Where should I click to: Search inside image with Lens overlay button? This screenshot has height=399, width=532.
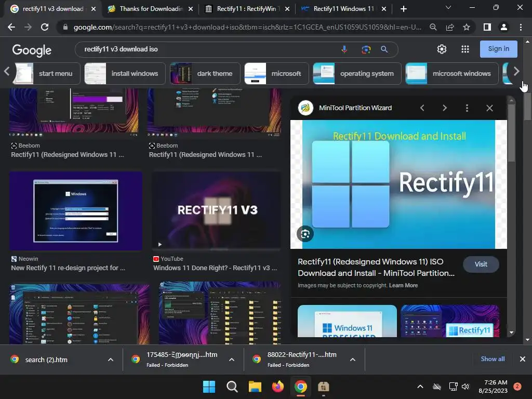coord(305,234)
